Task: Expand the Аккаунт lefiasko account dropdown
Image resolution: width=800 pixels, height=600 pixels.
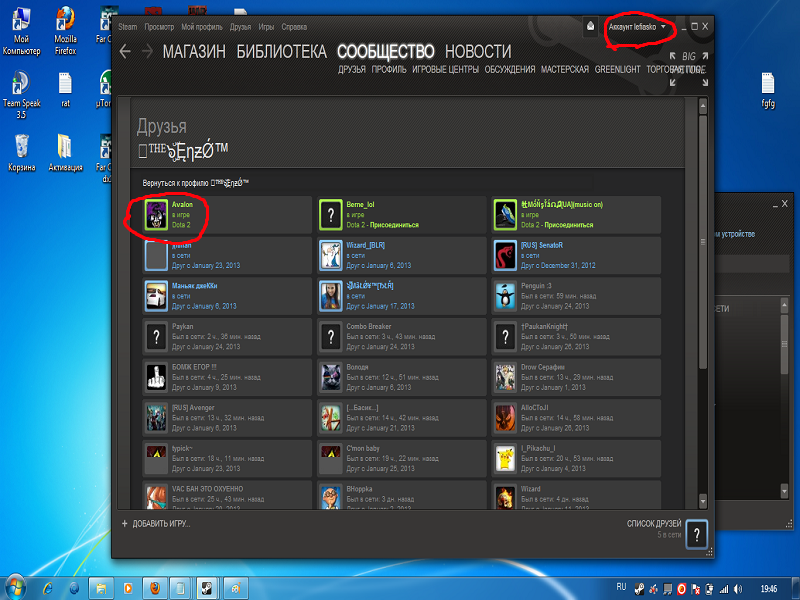Action: [637, 27]
